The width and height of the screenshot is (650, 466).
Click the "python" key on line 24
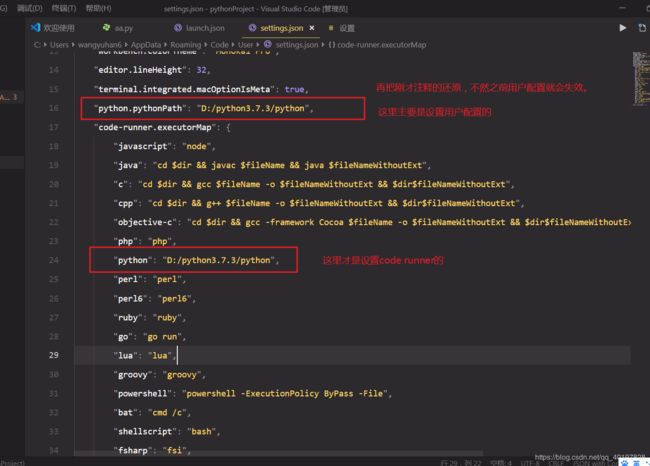pyautogui.click(x=133, y=260)
